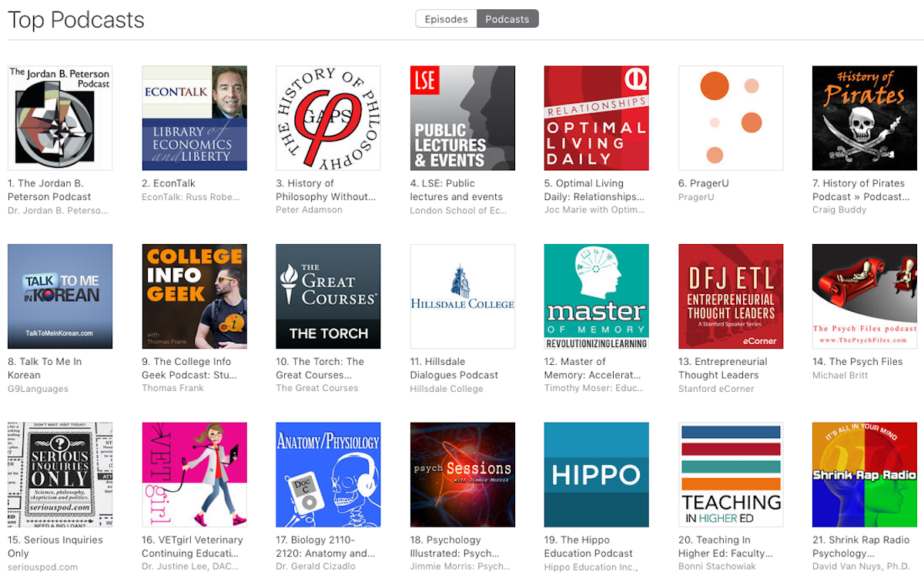Click the Serious Inquiries Only cover art
924x582 pixels.
60,474
